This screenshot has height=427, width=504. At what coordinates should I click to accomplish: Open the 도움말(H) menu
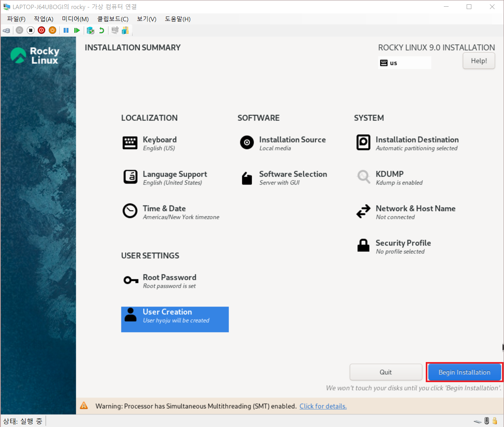point(178,19)
